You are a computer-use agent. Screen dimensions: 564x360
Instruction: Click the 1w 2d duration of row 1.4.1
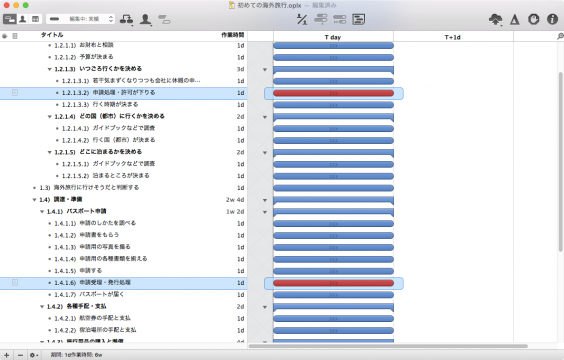tap(235, 211)
